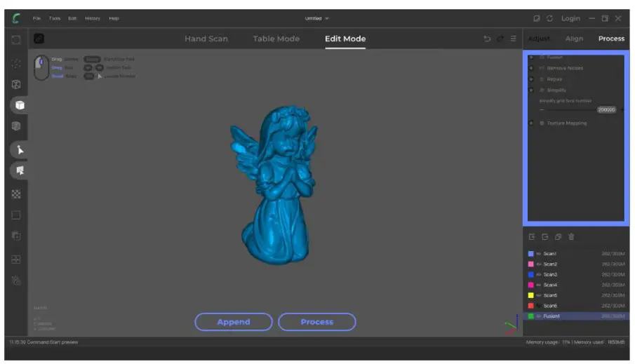The width and height of the screenshot is (635, 364).
Task: Toggle visibility eye of Scan2
Action: click(539, 264)
